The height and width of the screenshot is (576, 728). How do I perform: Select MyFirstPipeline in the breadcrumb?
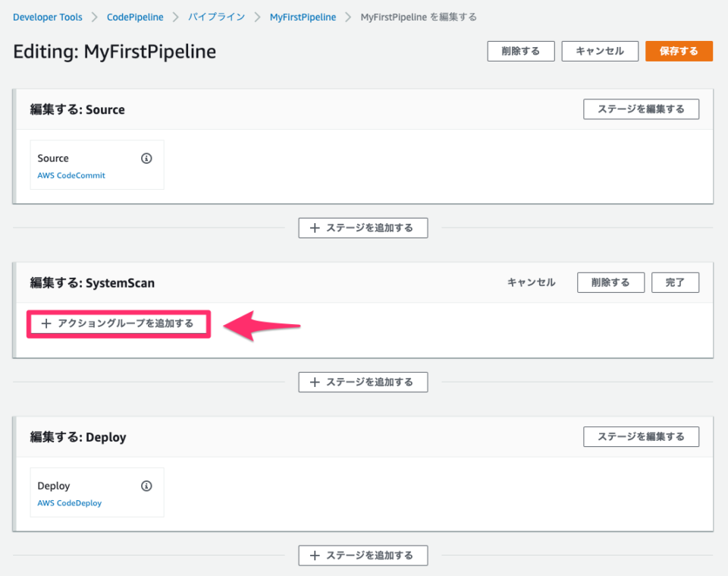point(303,17)
